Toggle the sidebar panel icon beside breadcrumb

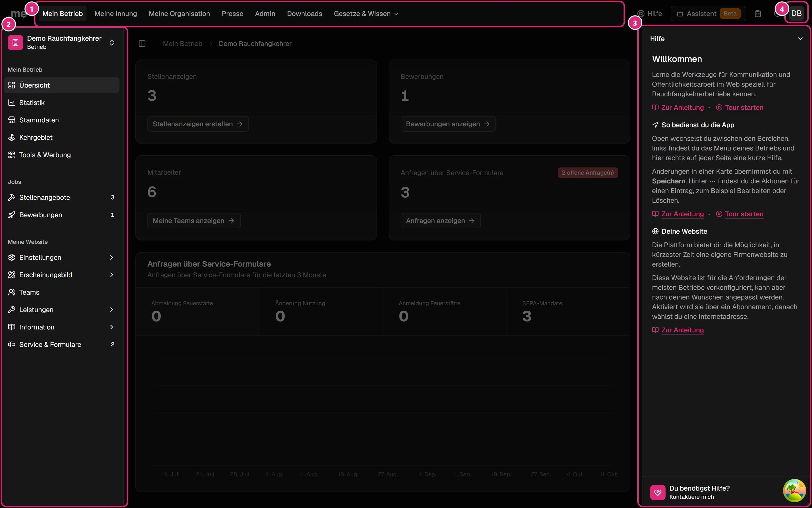coord(142,44)
